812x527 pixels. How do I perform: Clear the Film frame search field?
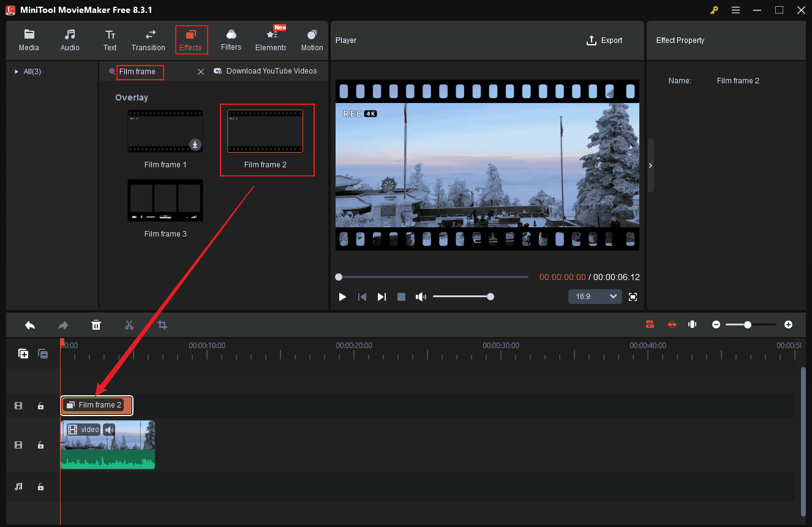coord(201,72)
